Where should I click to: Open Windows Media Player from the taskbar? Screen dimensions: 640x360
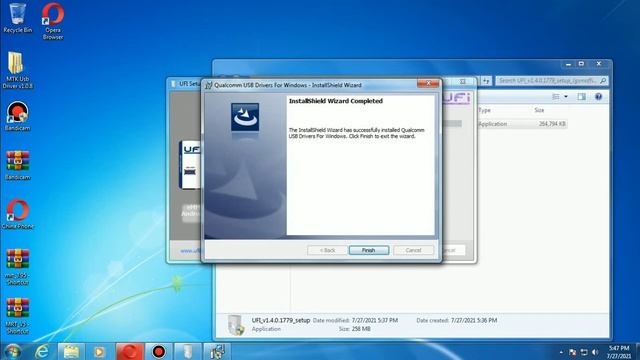point(99,351)
